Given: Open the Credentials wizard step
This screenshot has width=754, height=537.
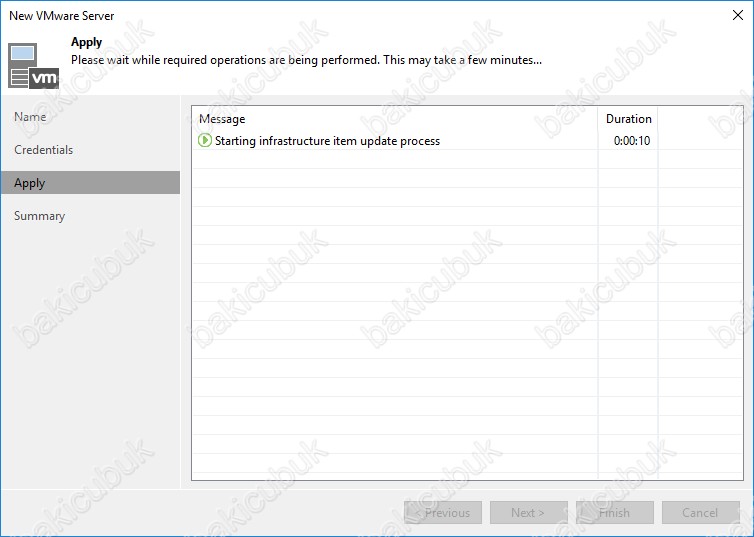Looking at the screenshot, I should coord(43,150).
